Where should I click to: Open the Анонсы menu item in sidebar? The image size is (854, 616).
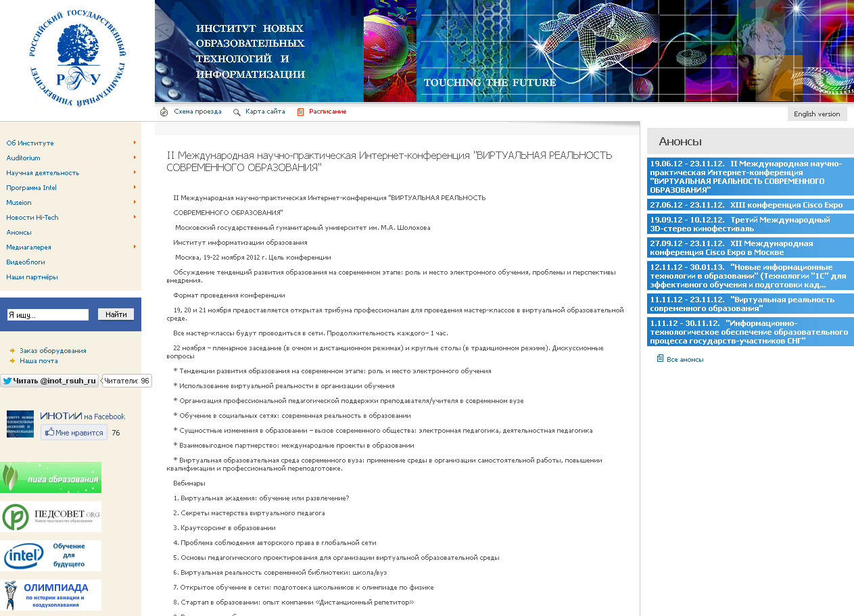[19, 232]
